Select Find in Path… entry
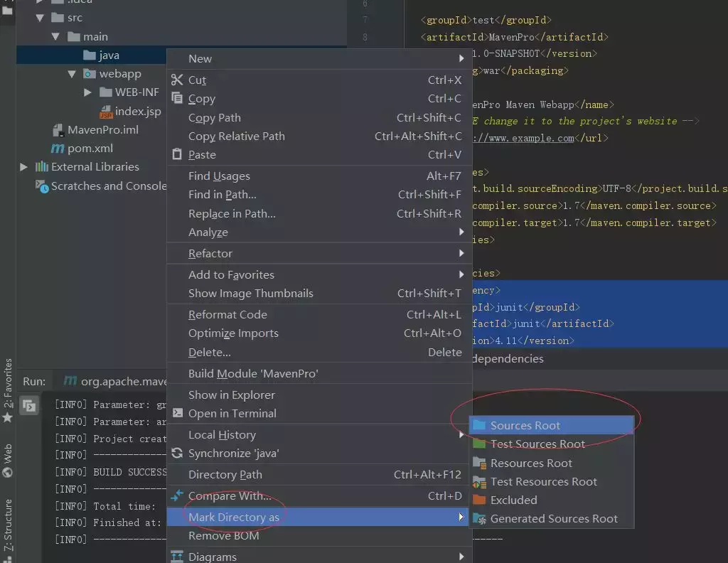This screenshot has width=728, height=563. (x=319, y=195)
